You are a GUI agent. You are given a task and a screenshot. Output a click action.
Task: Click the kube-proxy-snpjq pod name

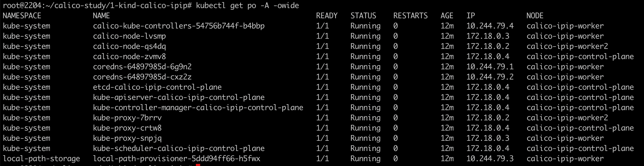click(127, 138)
